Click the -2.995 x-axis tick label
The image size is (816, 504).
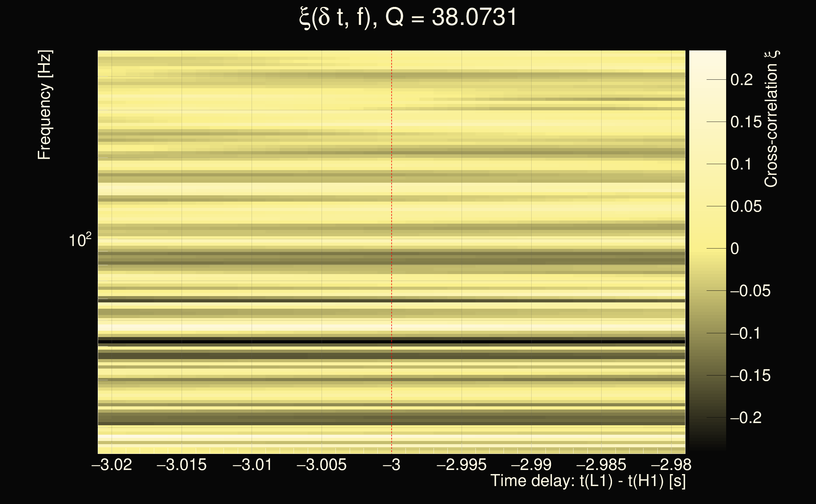(x=461, y=465)
